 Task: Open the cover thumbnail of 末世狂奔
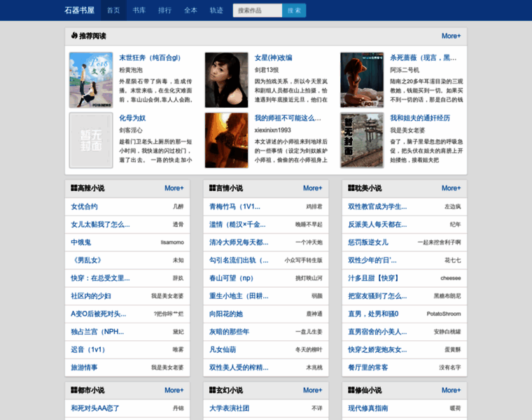(91, 80)
